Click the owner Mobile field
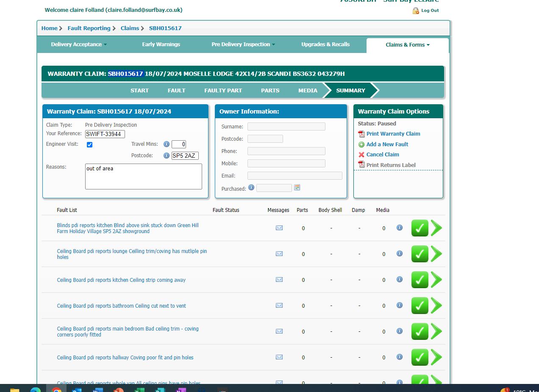This screenshot has width=539, height=392. pyautogui.click(x=286, y=164)
